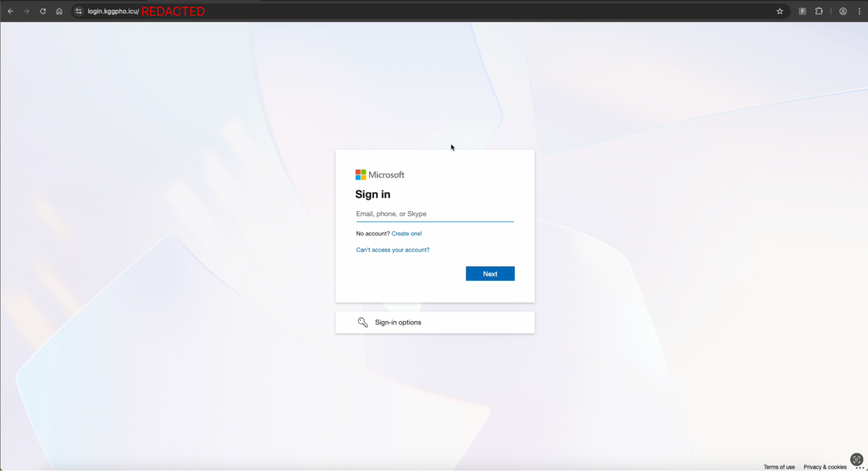Click Can't access your account?

[392, 250]
